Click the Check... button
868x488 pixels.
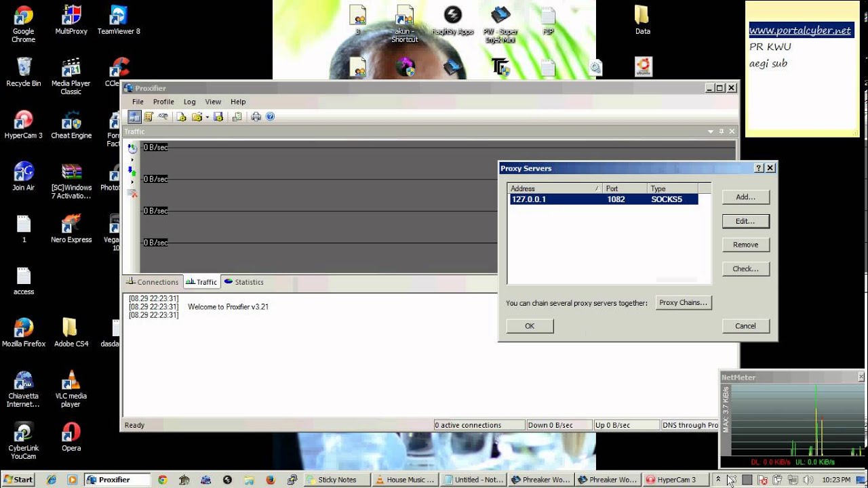tap(745, 269)
